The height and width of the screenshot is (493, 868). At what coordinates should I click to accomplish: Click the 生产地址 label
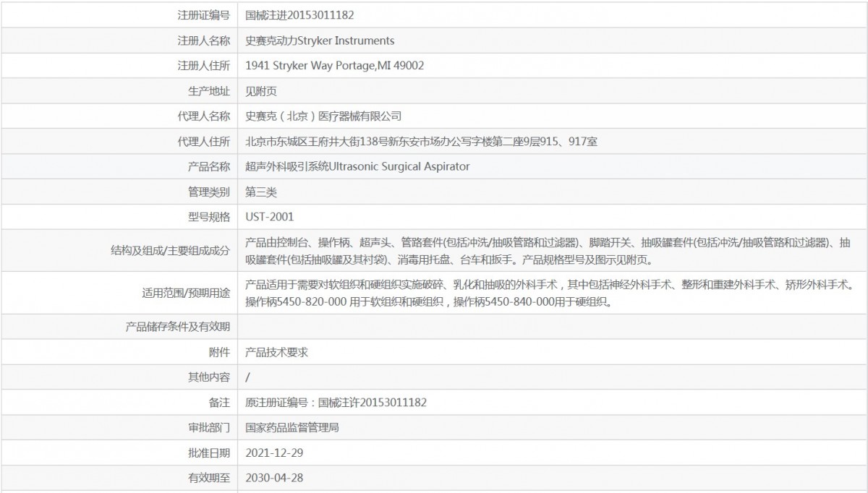[209, 91]
